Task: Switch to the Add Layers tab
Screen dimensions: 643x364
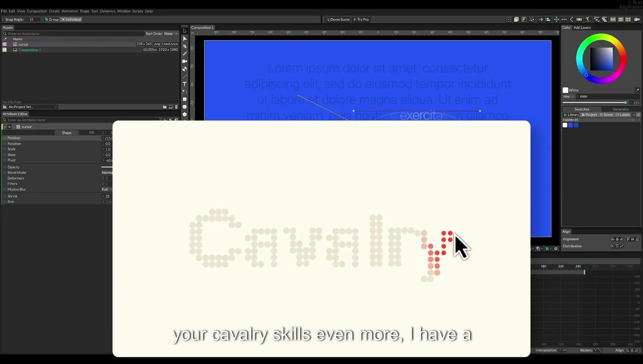Action: (582, 27)
